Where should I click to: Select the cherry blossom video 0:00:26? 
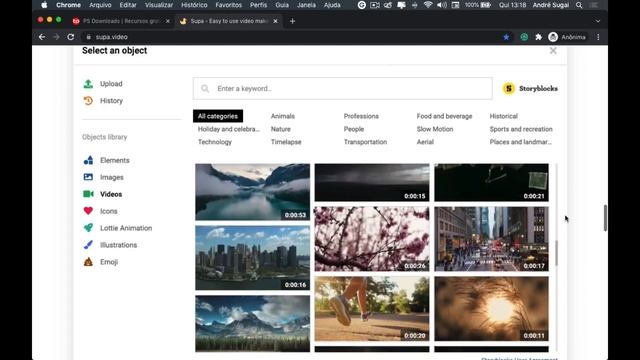372,239
